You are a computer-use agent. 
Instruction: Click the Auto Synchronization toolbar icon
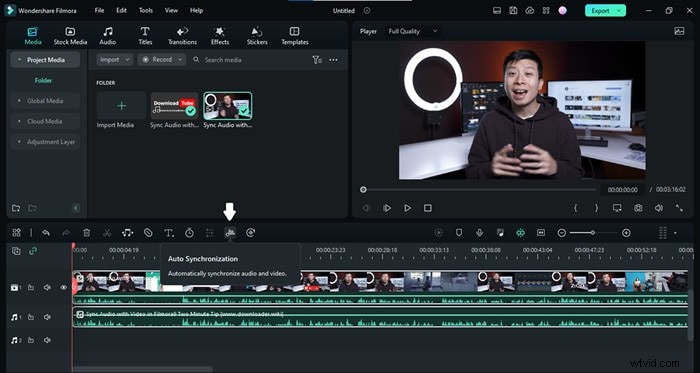[x=230, y=232]
